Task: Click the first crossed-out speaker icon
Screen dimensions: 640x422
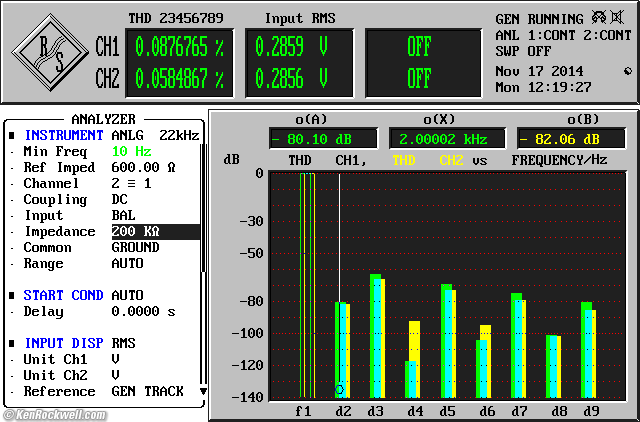Action: tap(600, 18)
